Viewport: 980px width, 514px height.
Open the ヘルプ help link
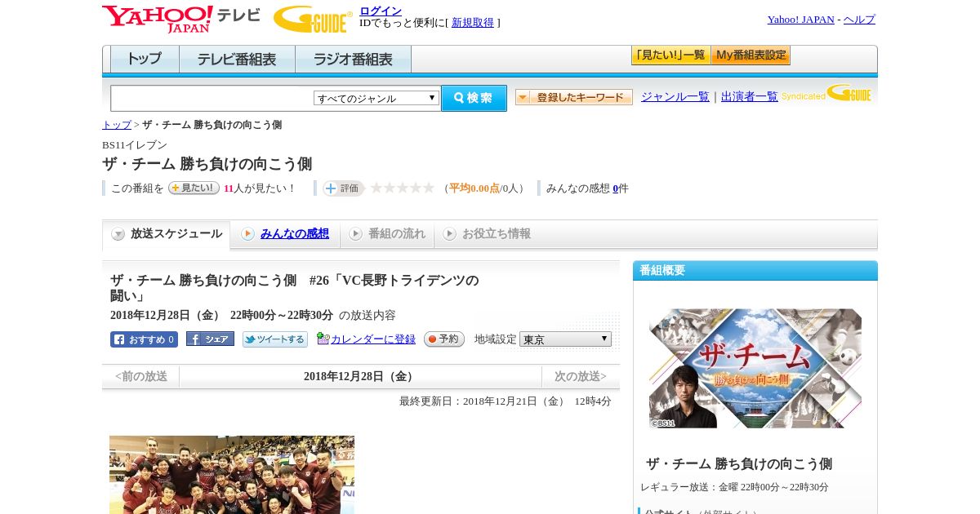[x=859, y=20]
